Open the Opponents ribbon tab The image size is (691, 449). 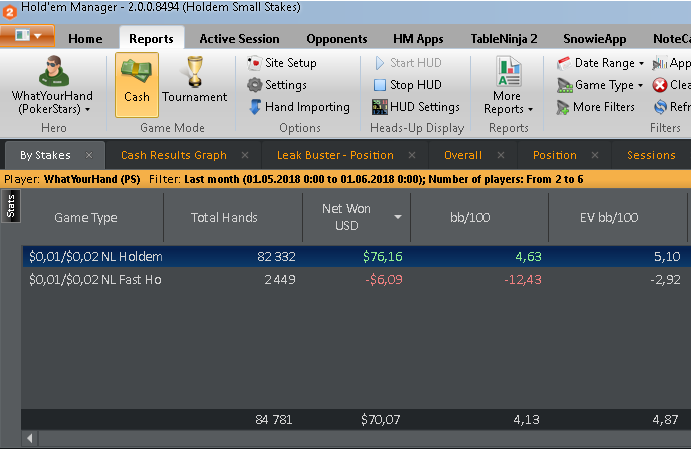pos(336,39)
